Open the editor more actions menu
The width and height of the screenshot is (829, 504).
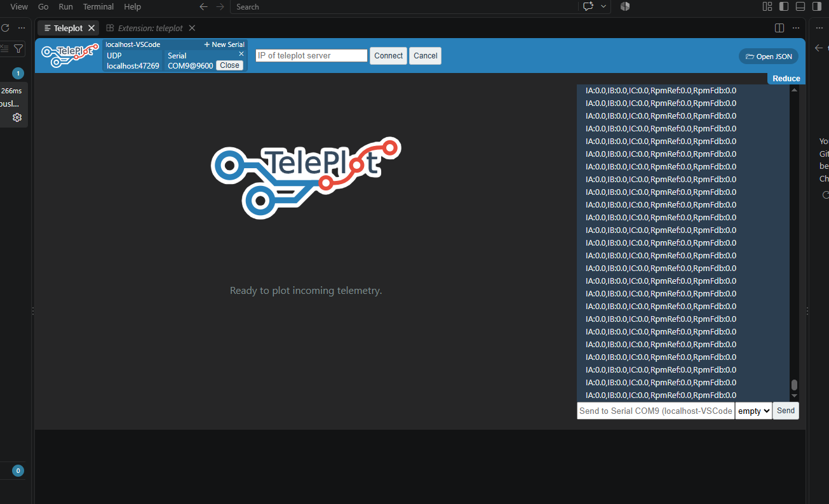796,28
